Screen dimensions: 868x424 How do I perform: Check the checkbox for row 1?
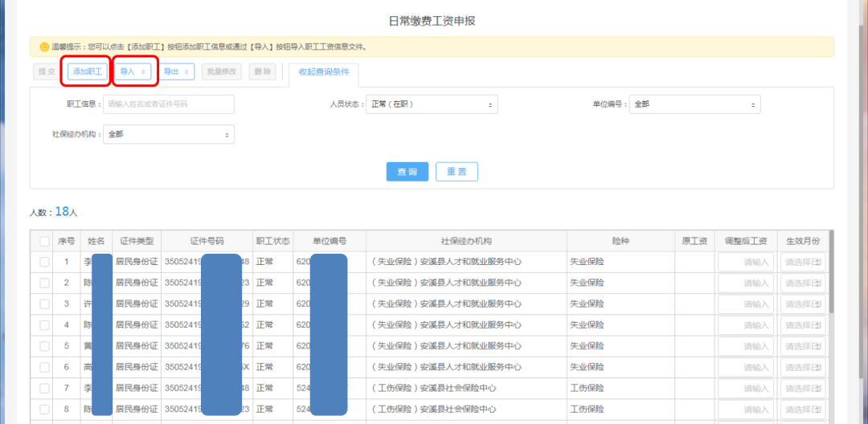coord(44,262)
